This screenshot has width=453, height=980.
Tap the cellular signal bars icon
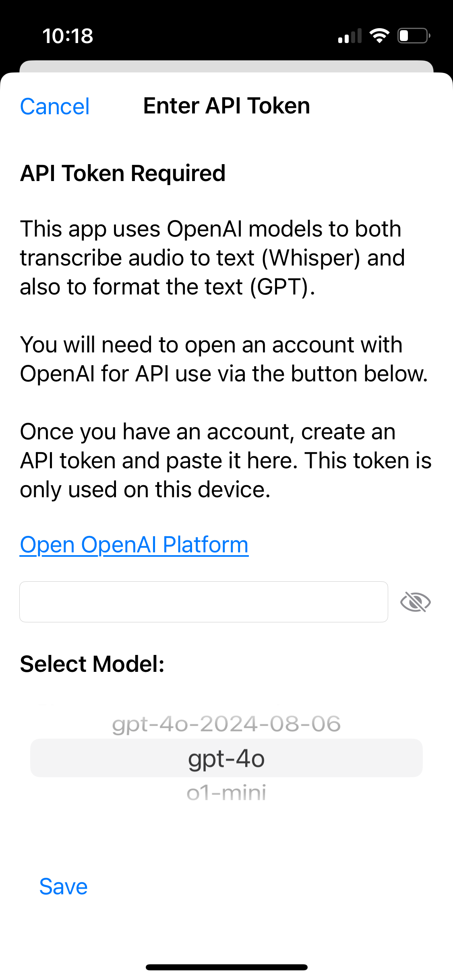pos(350,36)
